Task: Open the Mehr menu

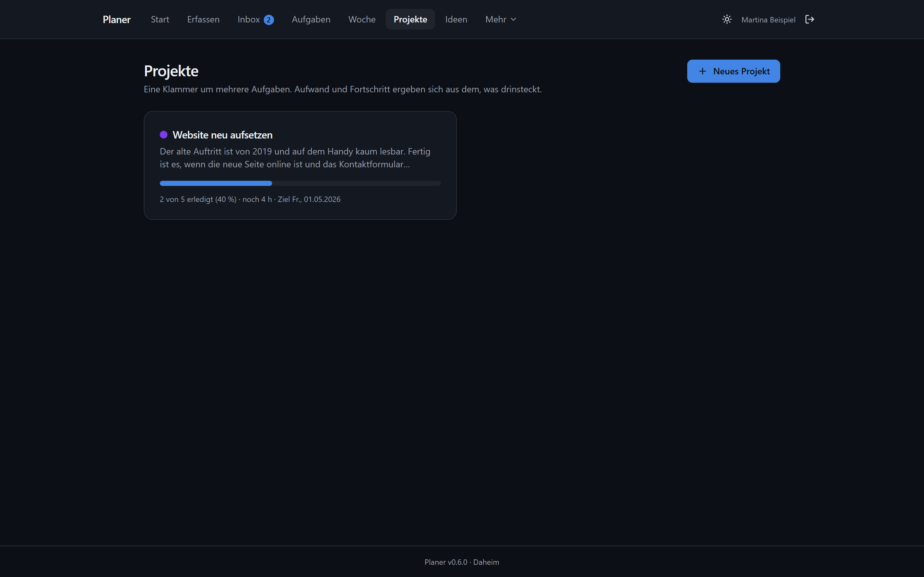Action: (501, 20)
